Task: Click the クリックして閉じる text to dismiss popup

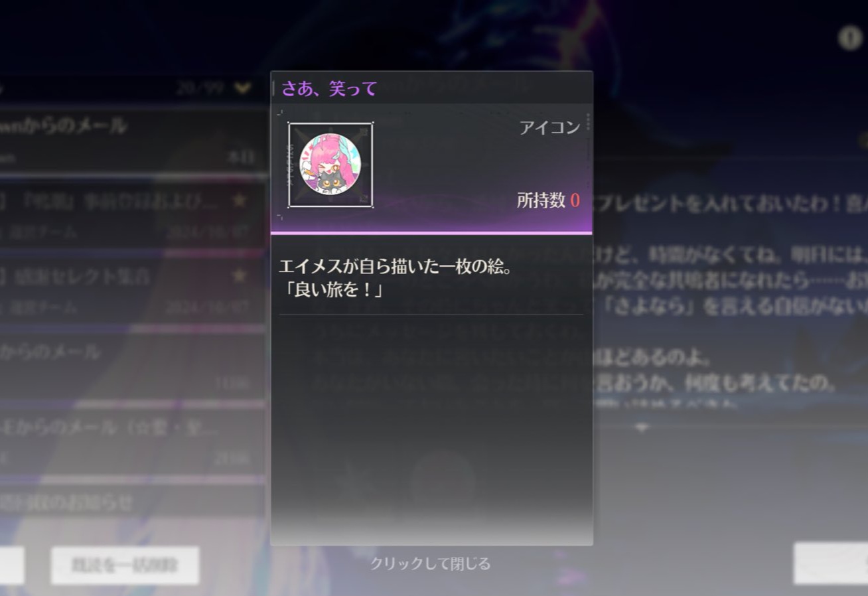Action: (x=431, y=563)
